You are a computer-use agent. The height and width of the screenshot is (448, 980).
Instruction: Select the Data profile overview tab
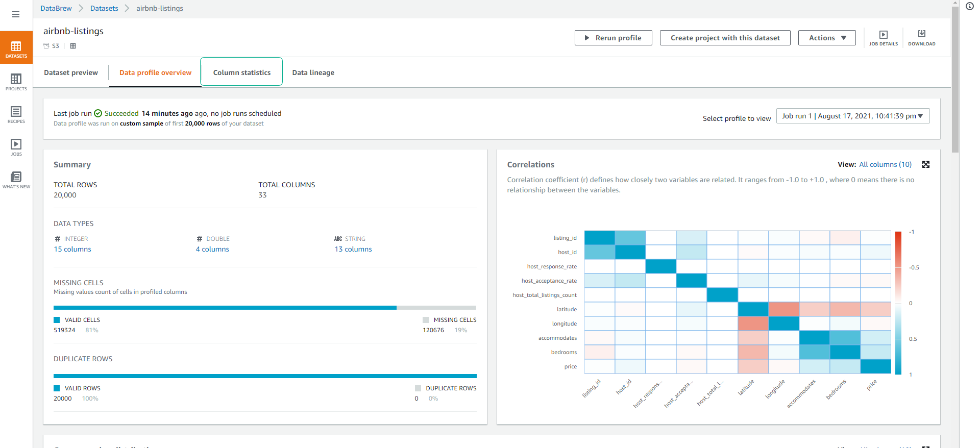[x=156, y=72]
